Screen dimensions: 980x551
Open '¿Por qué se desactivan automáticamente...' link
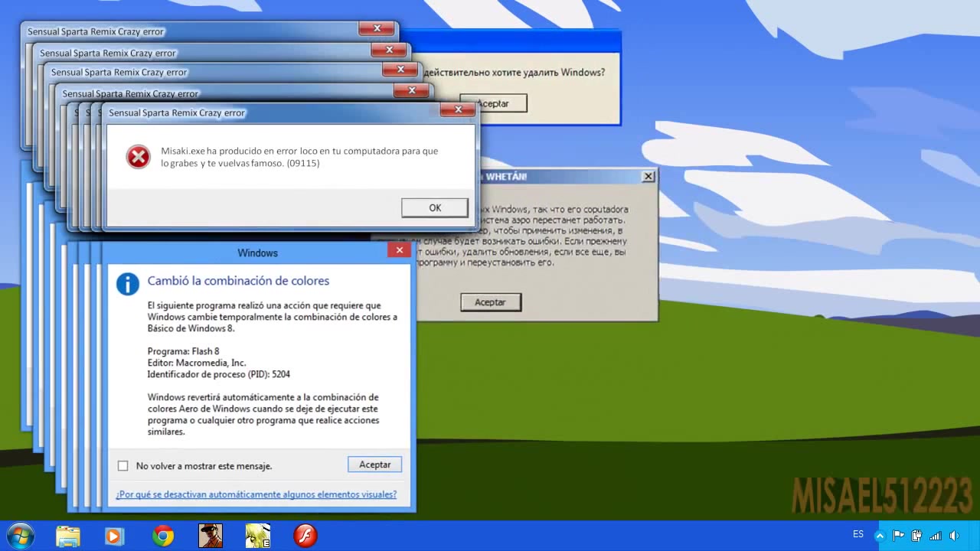coord(256,494)
